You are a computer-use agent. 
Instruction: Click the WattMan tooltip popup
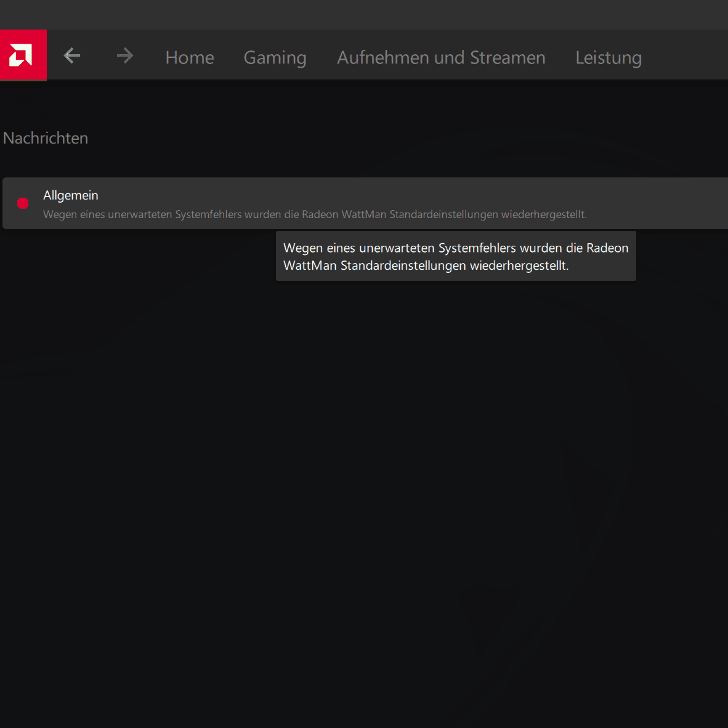[x=456, y=256]
